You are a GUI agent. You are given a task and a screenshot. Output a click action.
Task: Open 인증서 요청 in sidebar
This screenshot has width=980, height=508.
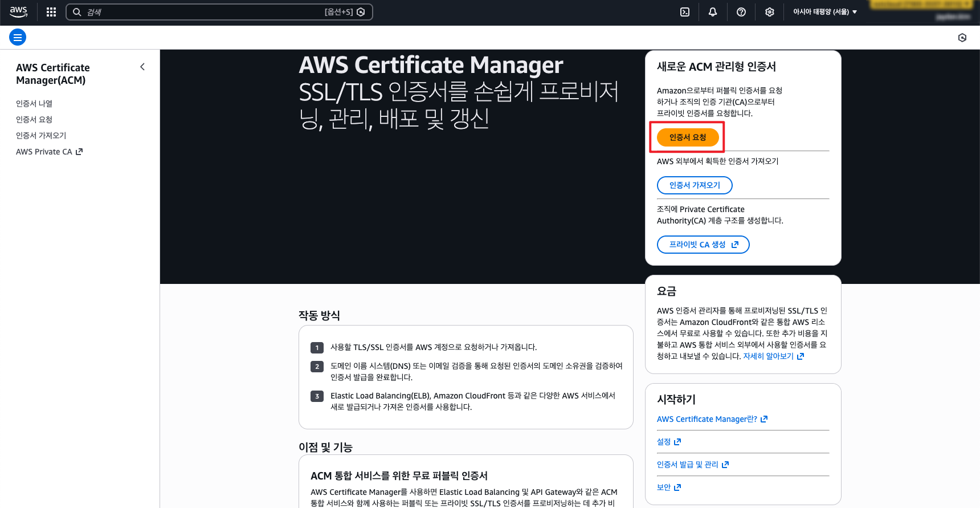[x=34, y=119]
